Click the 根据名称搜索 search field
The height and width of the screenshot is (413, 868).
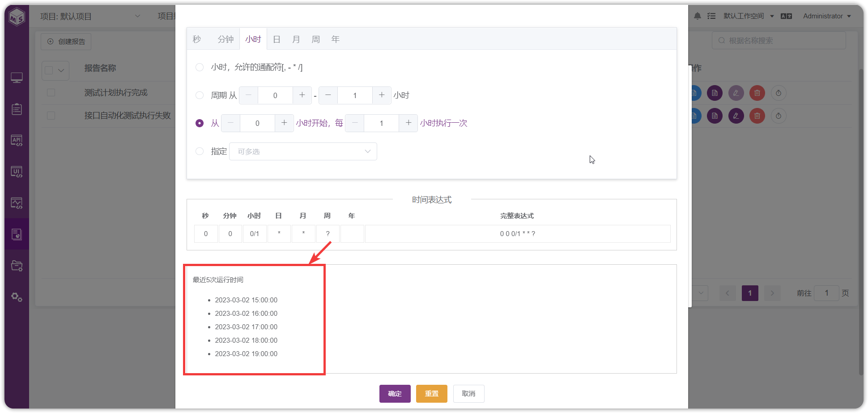pos(779,40)
